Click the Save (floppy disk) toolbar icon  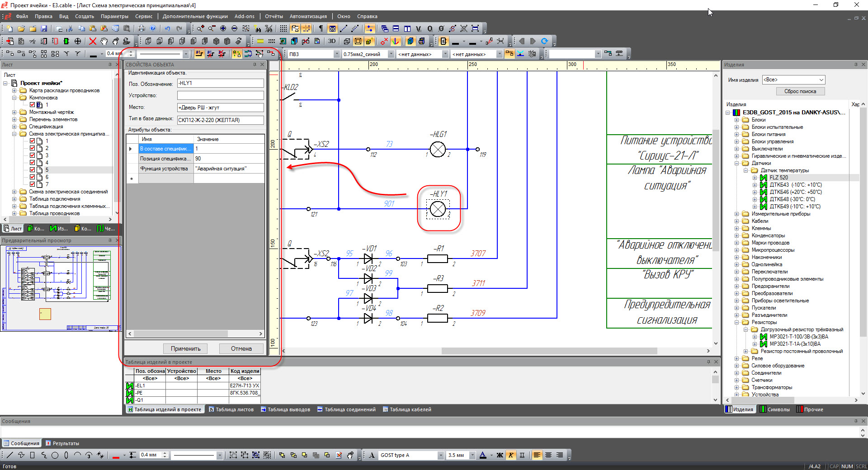[x=44, y=28]
